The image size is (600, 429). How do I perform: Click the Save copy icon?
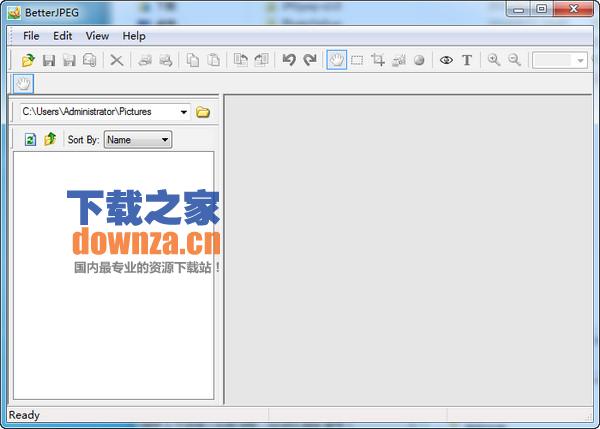[x=90, y=60]
